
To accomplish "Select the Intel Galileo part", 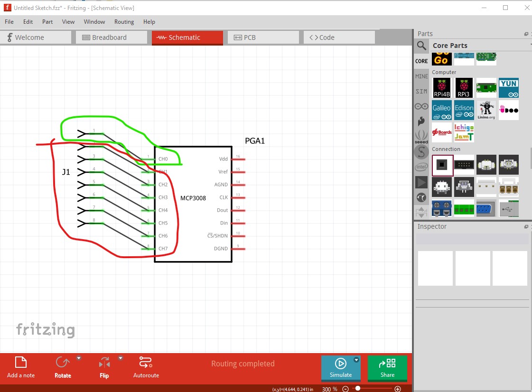I will 442,110.
